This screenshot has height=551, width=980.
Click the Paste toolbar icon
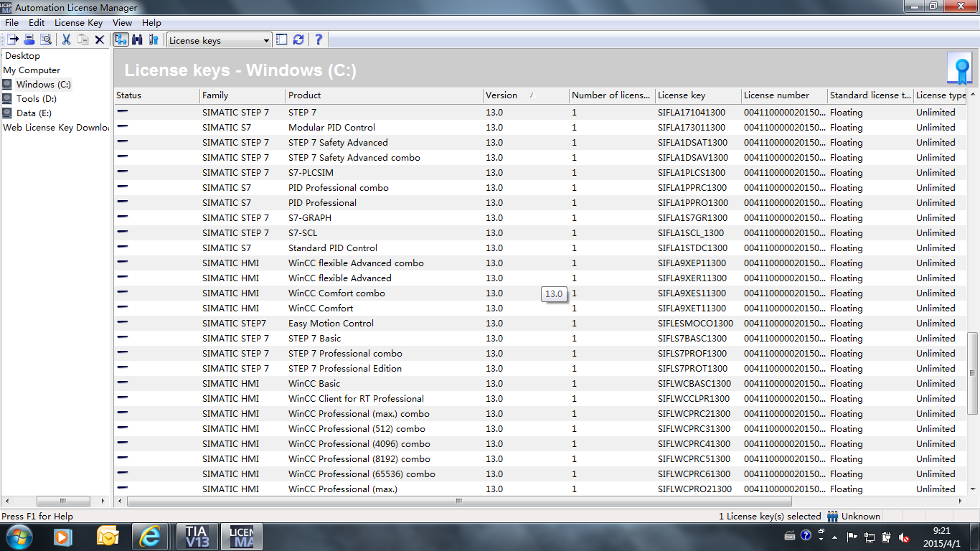click(83, 40)
